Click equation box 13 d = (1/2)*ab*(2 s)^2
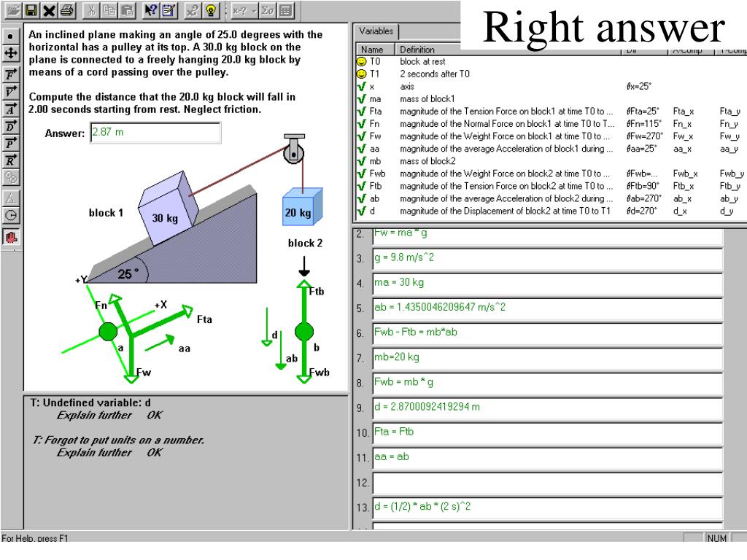 pos(547,508)
